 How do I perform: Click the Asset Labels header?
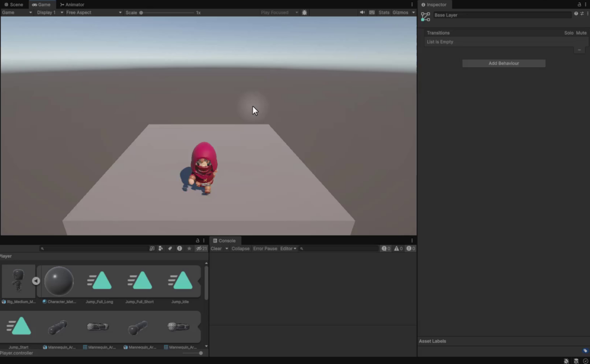coord(432,341)
